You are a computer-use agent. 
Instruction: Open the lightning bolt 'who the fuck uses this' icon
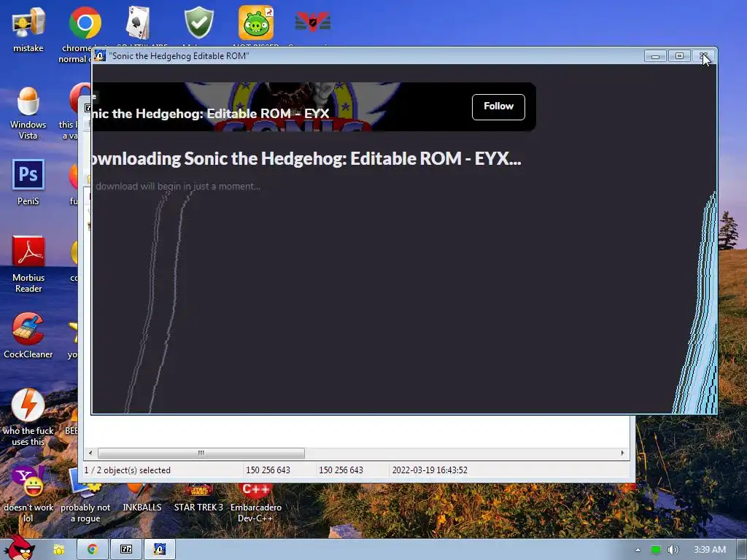tap(28, 405)
